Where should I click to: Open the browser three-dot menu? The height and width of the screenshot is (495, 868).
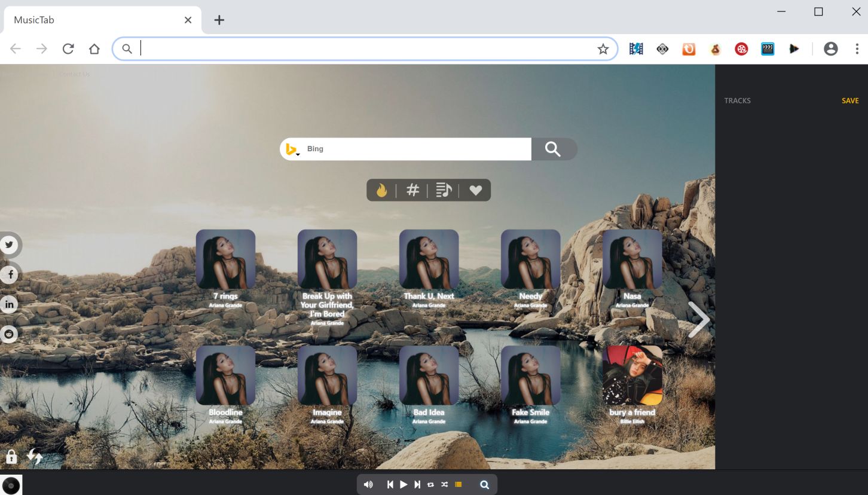857,49
